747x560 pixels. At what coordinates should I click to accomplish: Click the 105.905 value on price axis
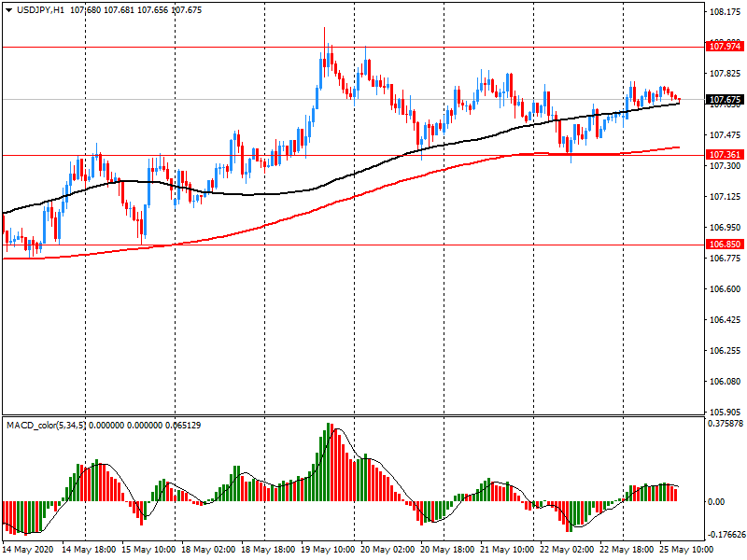[726, 412]
